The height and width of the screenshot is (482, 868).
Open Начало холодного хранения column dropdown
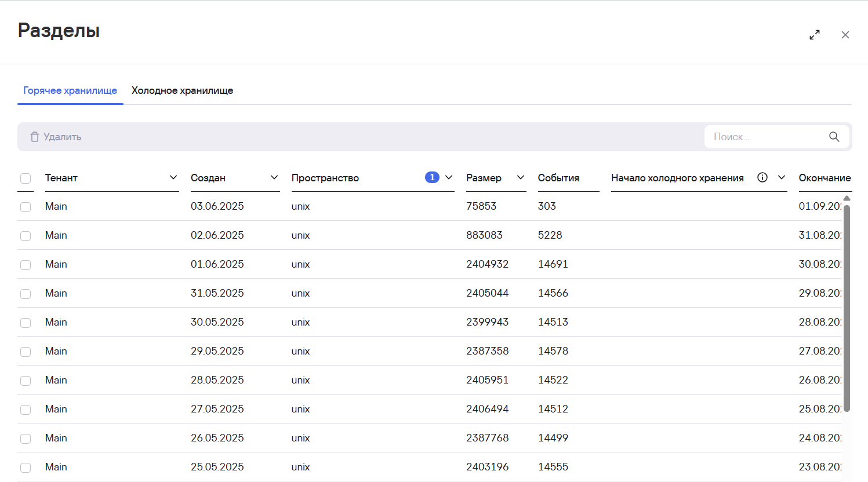(x=782, y=177)
